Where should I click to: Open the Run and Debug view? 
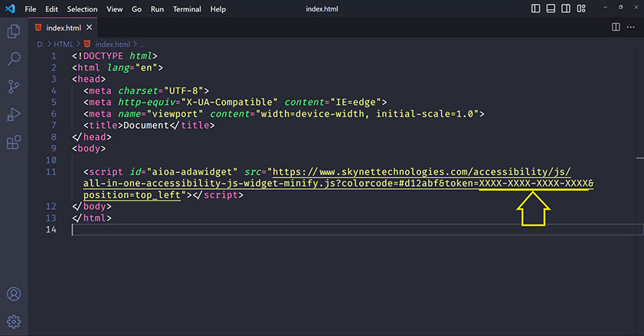pyautogui.click(x=13, y=114)
